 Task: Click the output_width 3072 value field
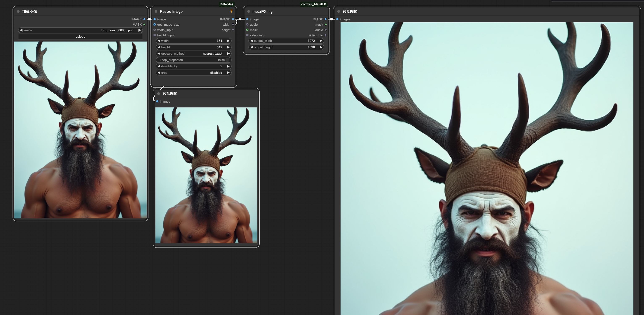pyautogui.click(x=286, y=41)
